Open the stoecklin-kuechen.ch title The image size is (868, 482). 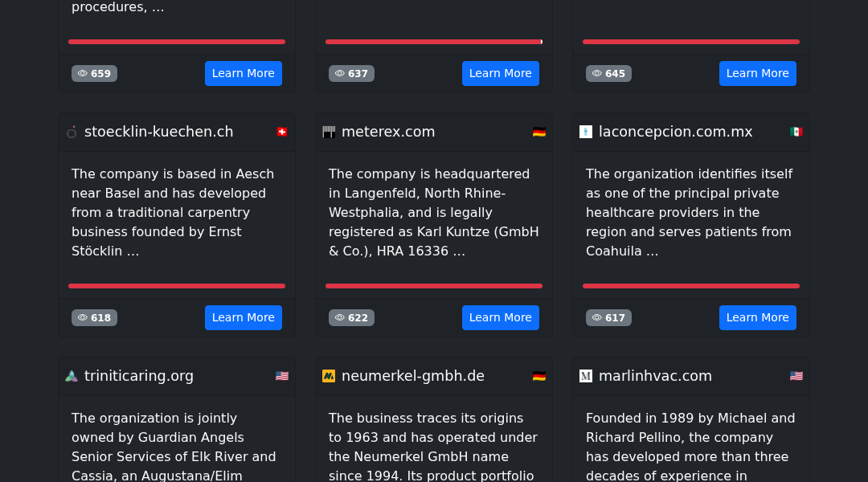point(159,132)
